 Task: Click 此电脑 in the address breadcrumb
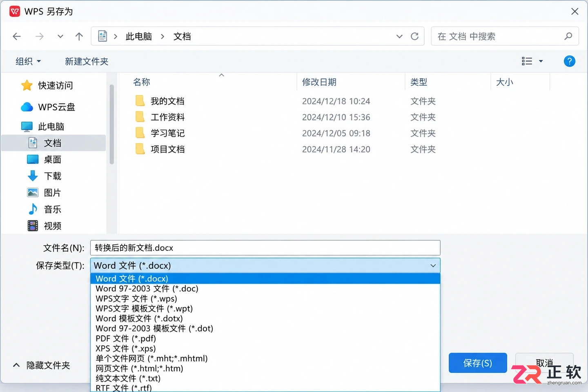(x=139, y=36)
